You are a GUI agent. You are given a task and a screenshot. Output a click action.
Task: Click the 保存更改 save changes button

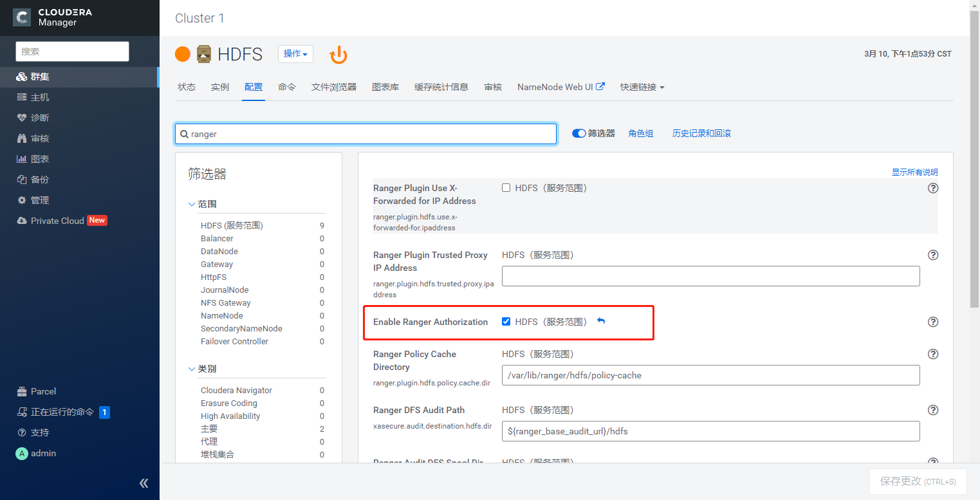[918, 481]
